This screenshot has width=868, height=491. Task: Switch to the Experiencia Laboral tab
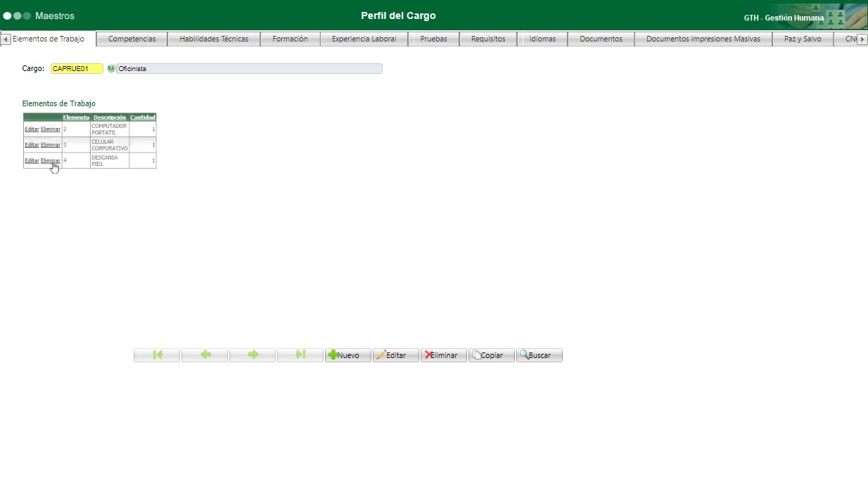tap(364, 39)
